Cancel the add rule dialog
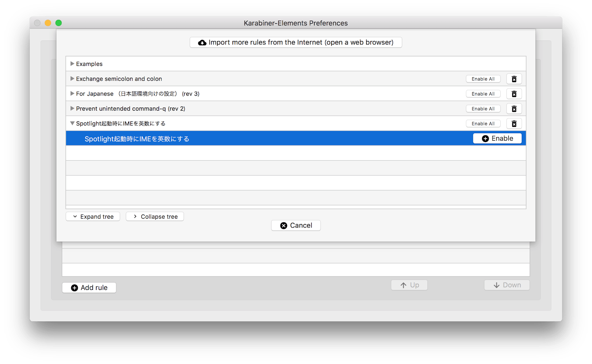The image size is (592, 364). click(x=296, y=225)
